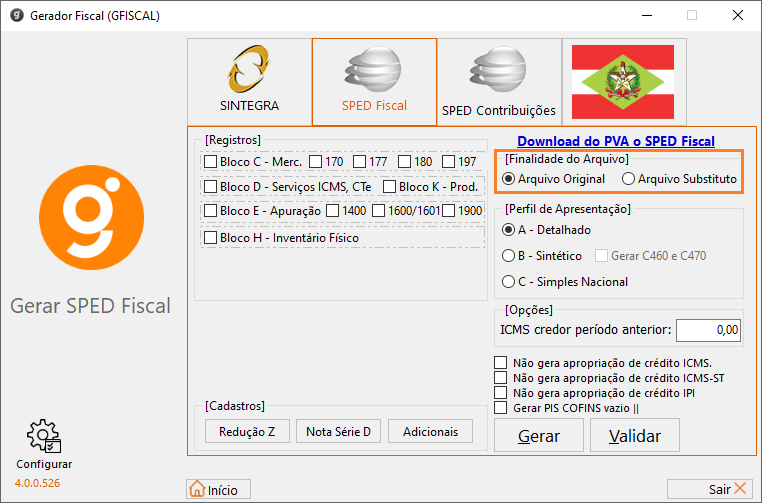This screenshot has height=503, width=762.
Task: Click ICMS credor período anterior field
Action: 708,330
